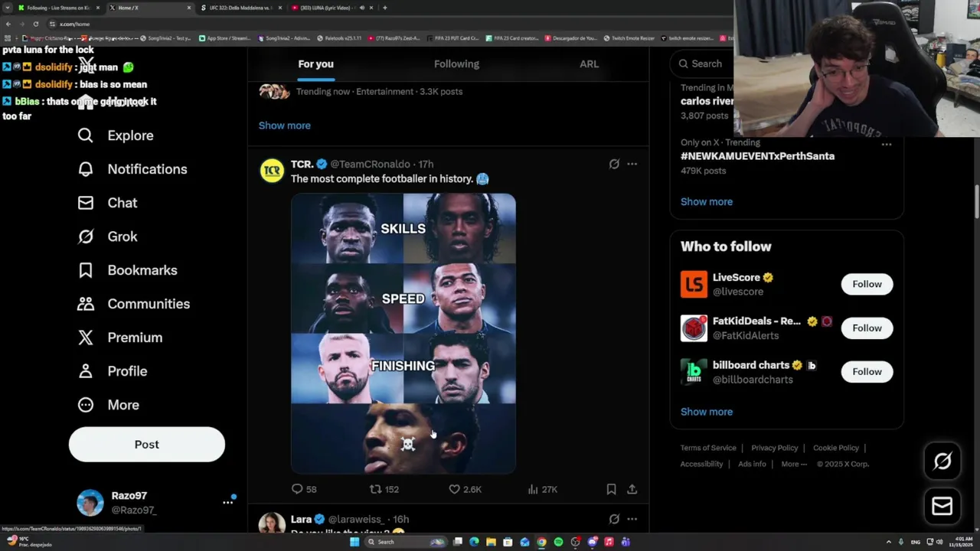Open Grok in the sidebar
This screenshot has height=551, width=980.
[x=107, y=236]
